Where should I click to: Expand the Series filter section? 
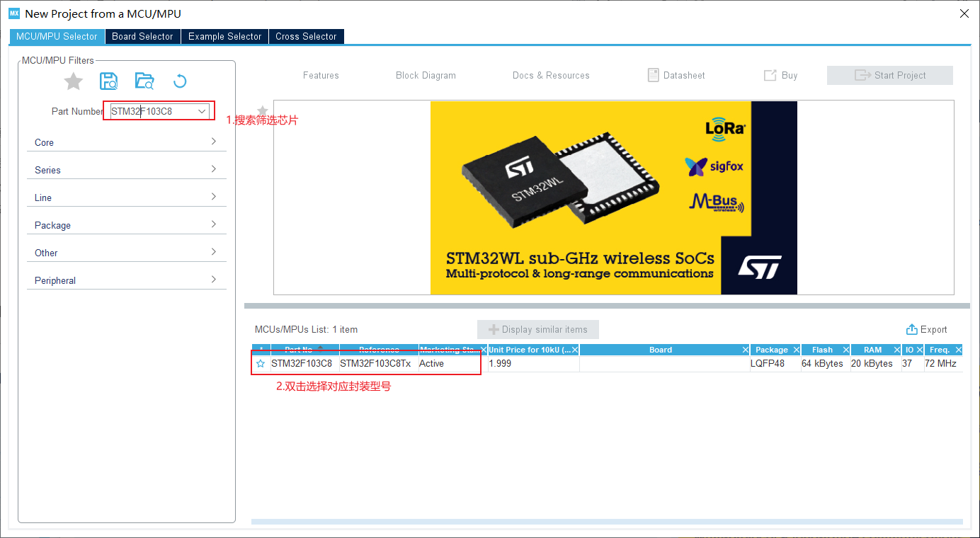coord(126,169)
